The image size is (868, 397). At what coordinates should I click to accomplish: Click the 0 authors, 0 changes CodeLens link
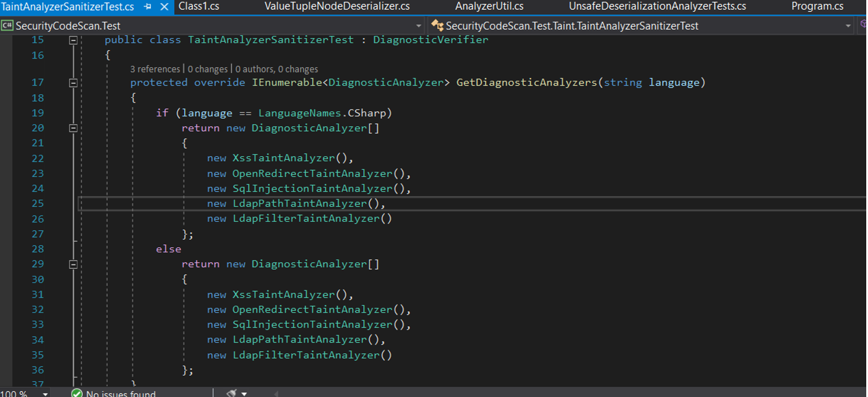[277, 69]
